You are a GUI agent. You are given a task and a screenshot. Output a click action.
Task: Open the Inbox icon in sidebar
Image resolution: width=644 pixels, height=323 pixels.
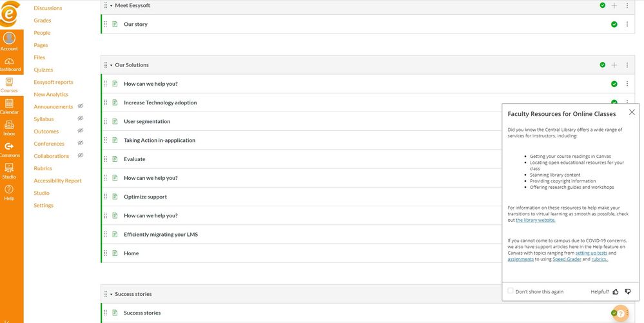[10, 126]
